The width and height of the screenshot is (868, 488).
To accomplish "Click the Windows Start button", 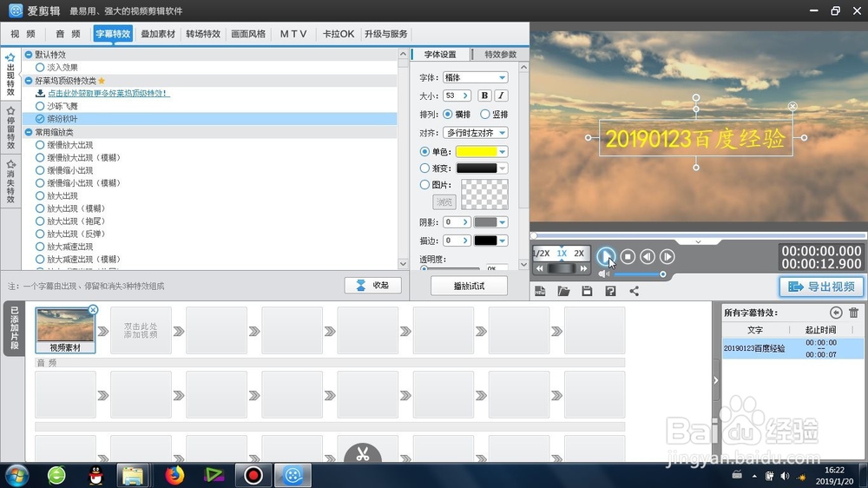I will (16, 475).
